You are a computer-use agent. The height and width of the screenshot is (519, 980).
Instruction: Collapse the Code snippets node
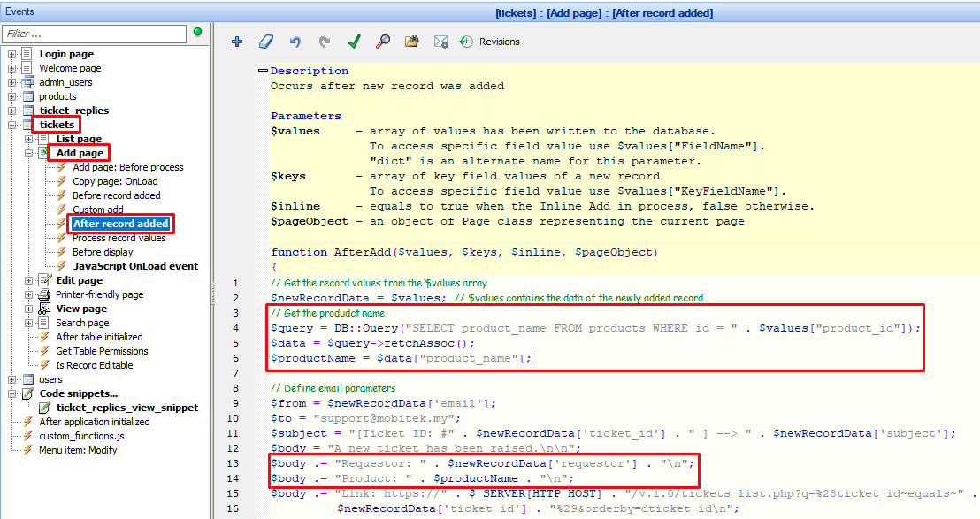coord(12,393)
